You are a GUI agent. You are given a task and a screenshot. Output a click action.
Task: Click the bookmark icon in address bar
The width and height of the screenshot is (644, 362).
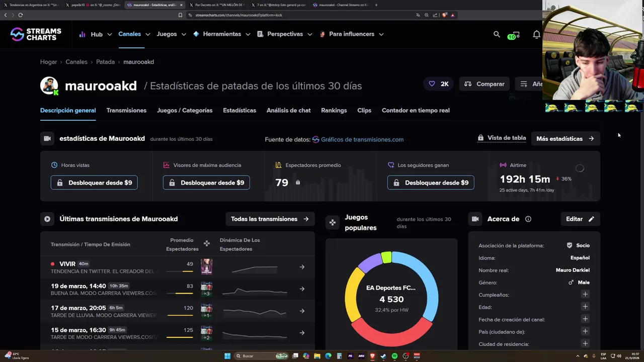click(180, 15)
